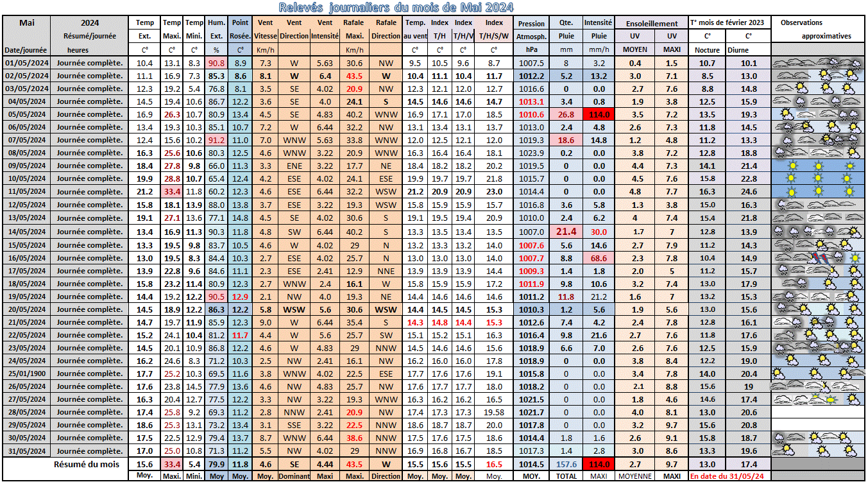
Task: Select the 'Pression Atmosph.' column header
Action: tap(531, 30)
